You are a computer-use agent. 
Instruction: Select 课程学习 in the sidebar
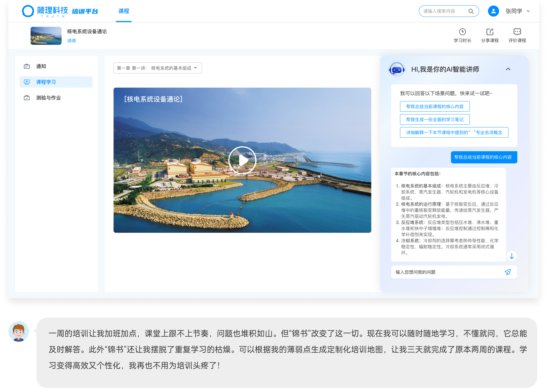pyautogui.click(x=56, y=82)
